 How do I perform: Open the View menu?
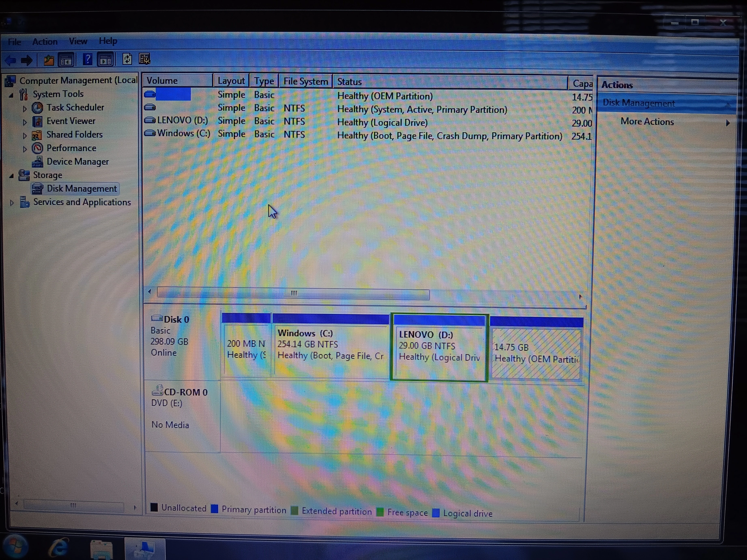point(78,41)
